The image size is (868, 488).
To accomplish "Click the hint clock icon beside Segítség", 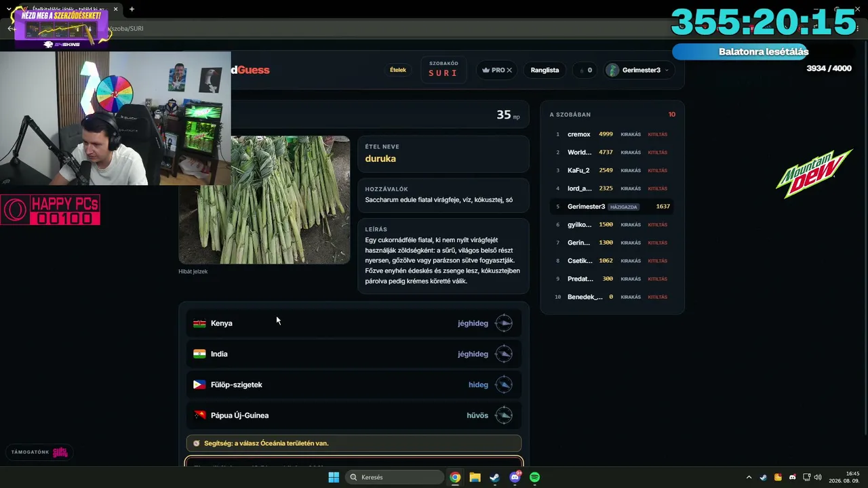I will (196, 443).
